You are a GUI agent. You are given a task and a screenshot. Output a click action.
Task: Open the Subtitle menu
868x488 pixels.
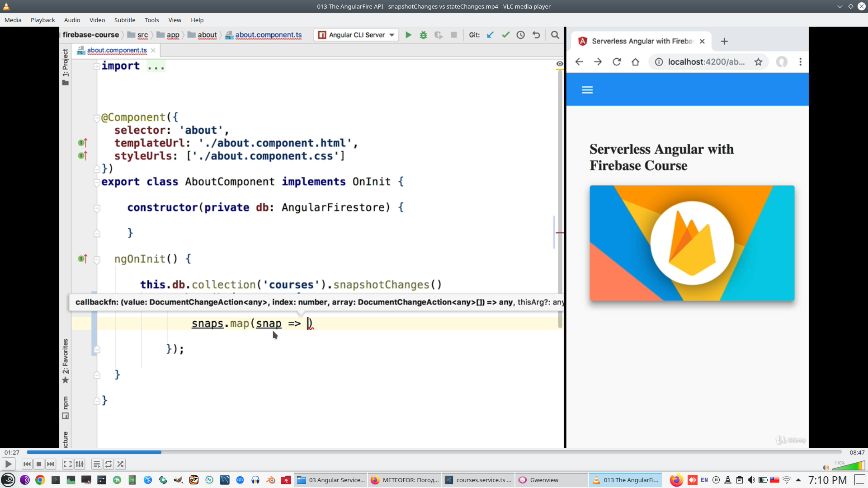coord(124,20)
